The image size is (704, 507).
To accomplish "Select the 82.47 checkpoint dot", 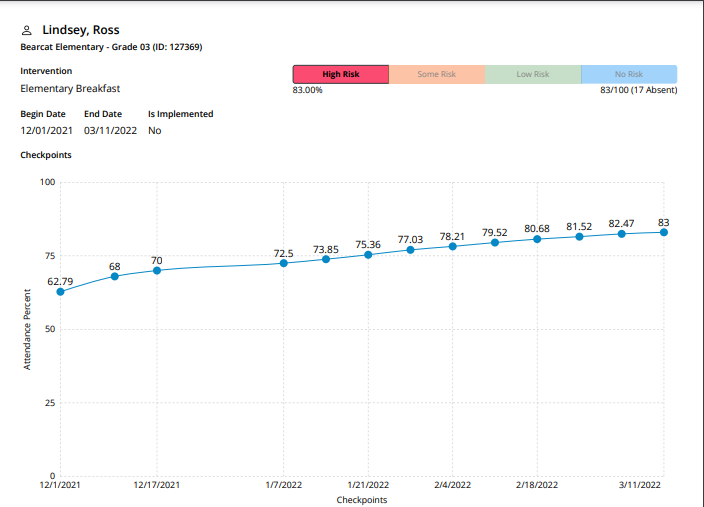I will (621, 233).
